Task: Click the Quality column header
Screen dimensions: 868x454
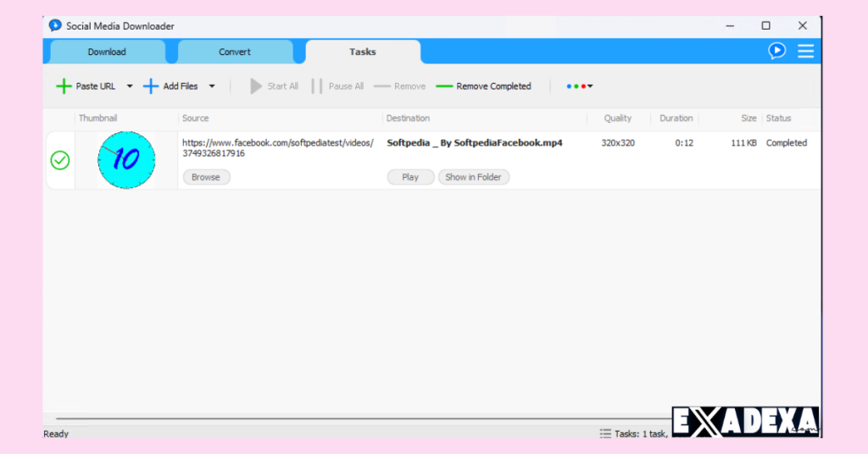Action: 618,119
